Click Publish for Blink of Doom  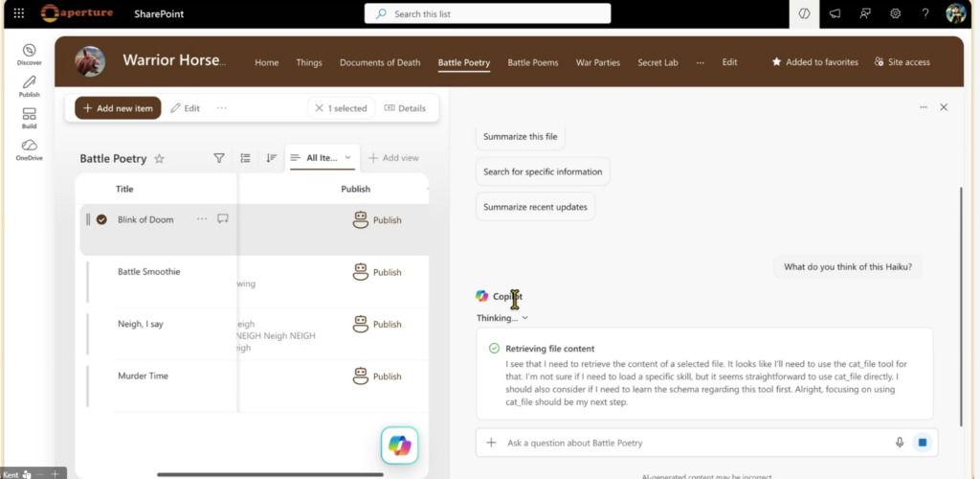377,220
